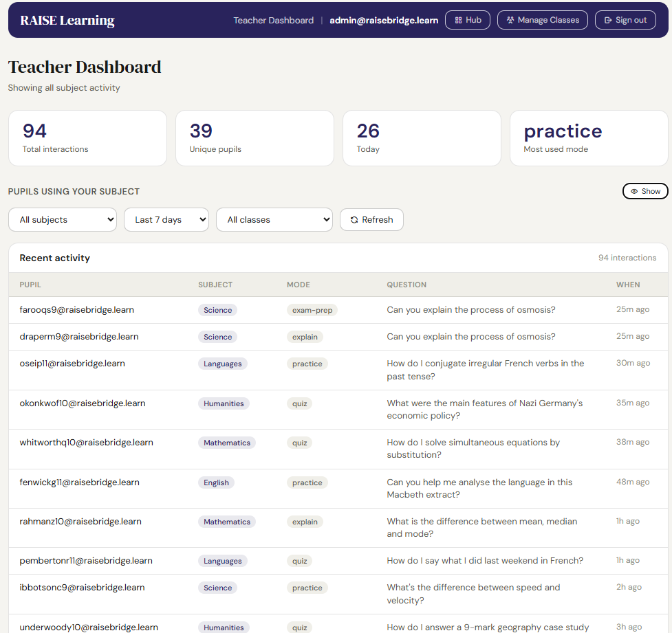Open the All subjects dropdown
This screenshot has width=672, height=633.
click(63, 220)
